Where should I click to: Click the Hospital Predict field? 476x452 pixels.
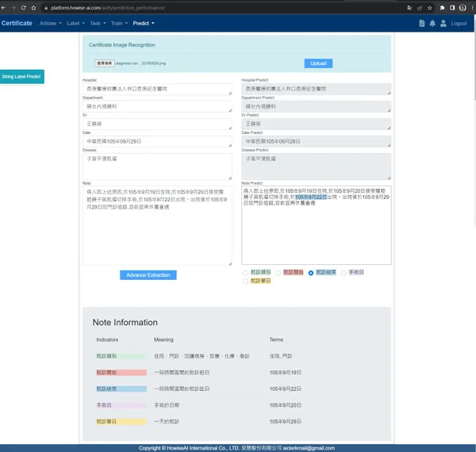tap(316, 89)
